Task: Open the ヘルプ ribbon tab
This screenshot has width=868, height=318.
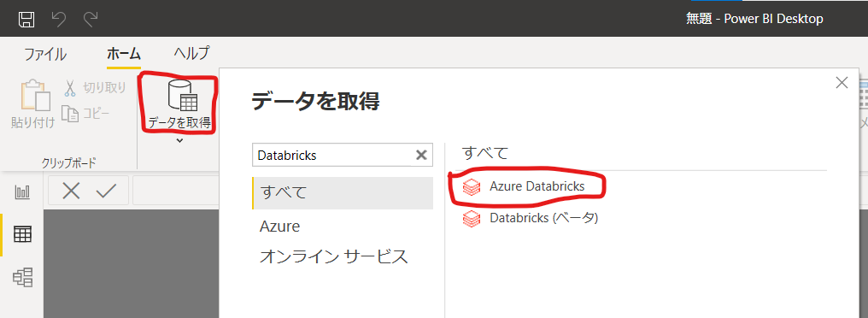Action: (x=191, y=53)
